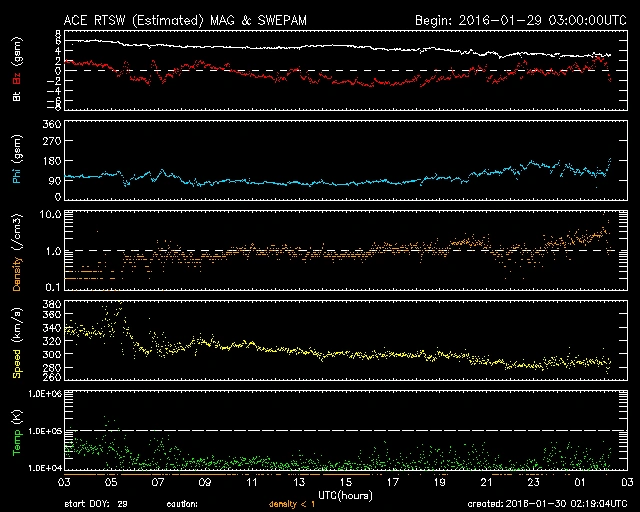
Task: Click the 09 hour tick label
Action: pyautogui.click(x=205, y=482)
